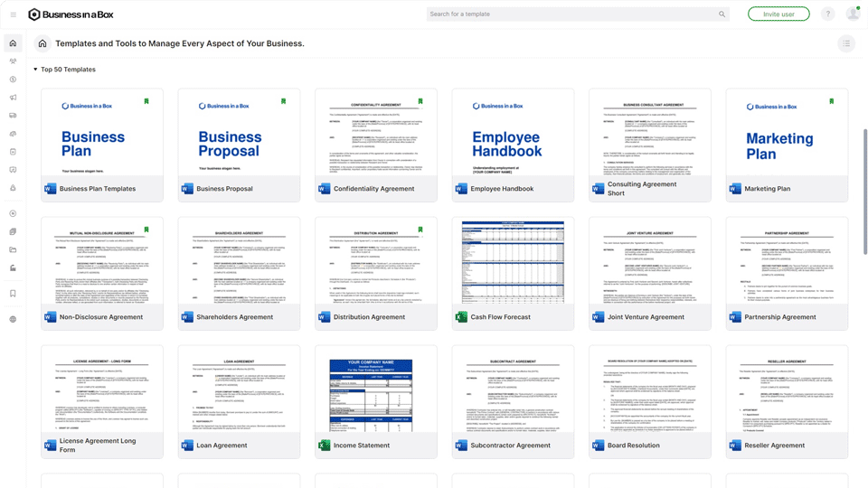
Task: Click the Word icon beside Loan Agreement
Action: click(187, 446)
